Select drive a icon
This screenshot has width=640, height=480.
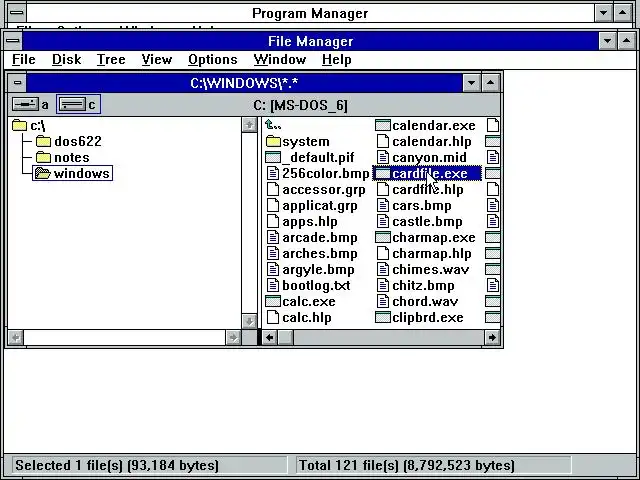pyautogui.click(x=26, y=104)
